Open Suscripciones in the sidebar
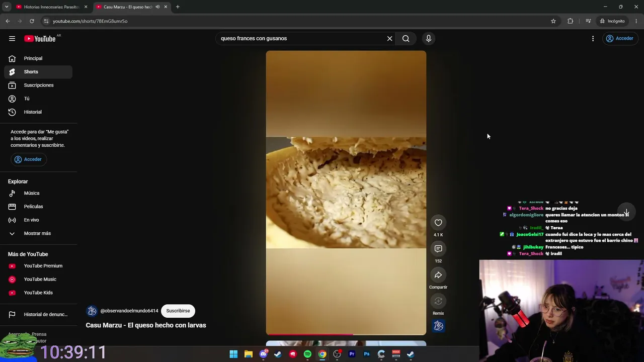 click(x=38, y=85)
